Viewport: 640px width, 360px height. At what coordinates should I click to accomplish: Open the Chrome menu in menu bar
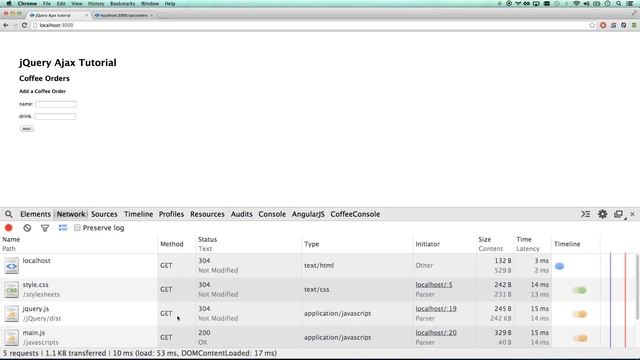coord(27,4)
